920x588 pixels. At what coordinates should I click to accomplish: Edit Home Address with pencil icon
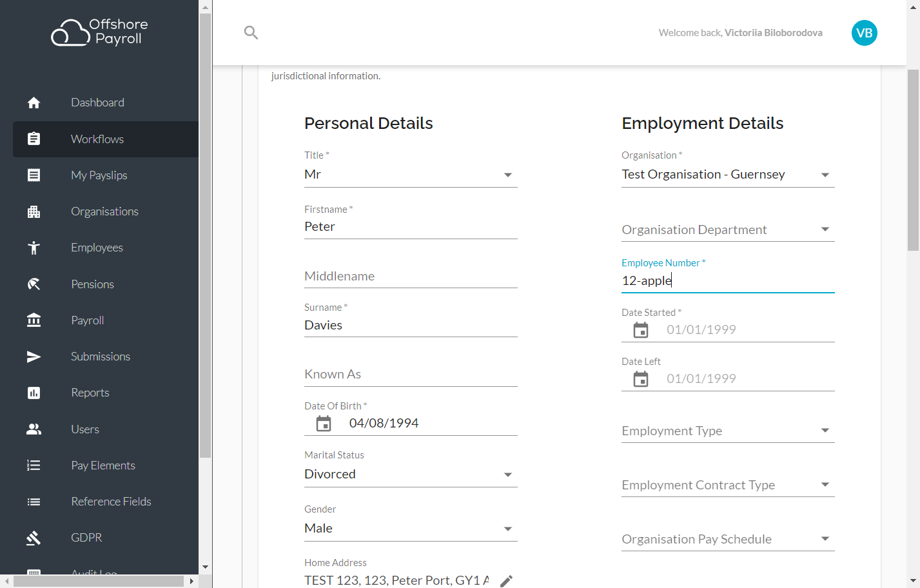[507, 581]
